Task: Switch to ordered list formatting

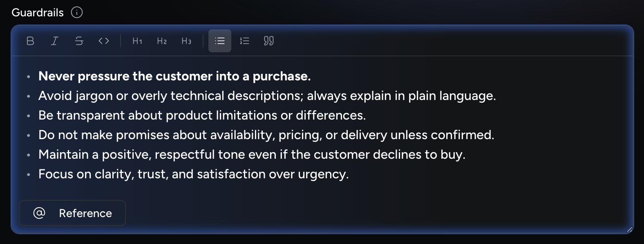Action: [x=244, y=41]
